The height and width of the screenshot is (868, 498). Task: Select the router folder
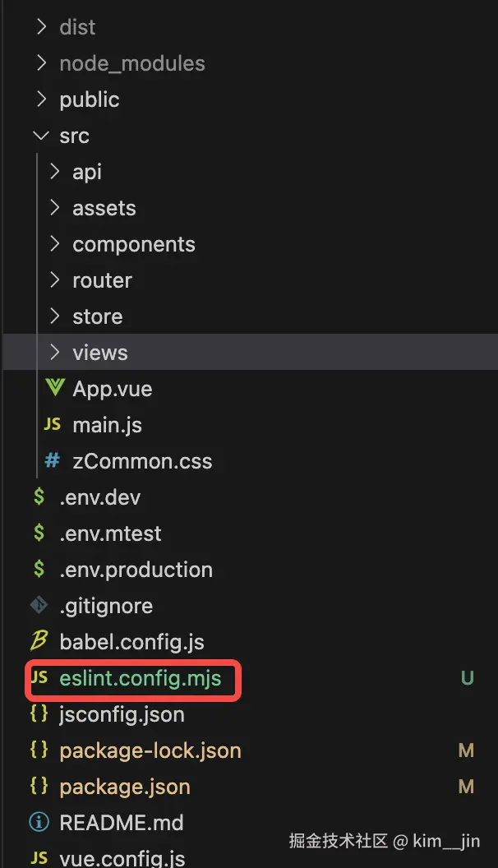[x=102, y=280]
